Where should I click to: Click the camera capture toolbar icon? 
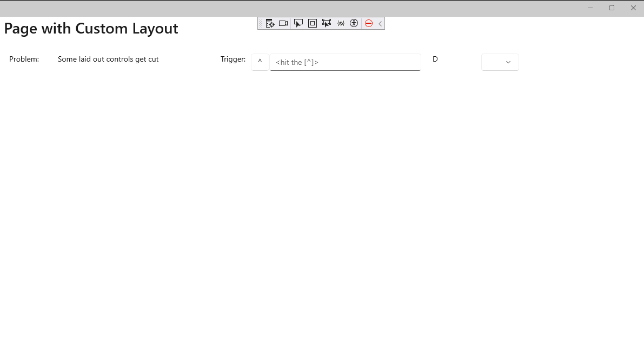pos(283,23)
